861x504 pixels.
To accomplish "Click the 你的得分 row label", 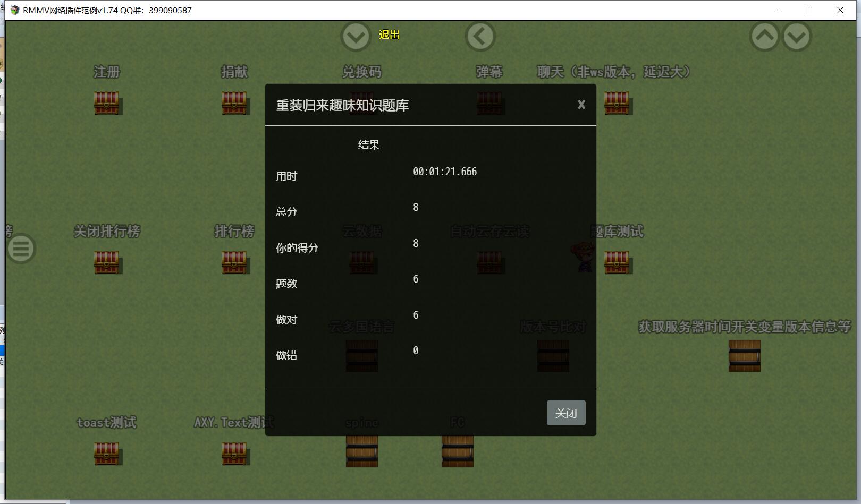I will pos(297,247).
